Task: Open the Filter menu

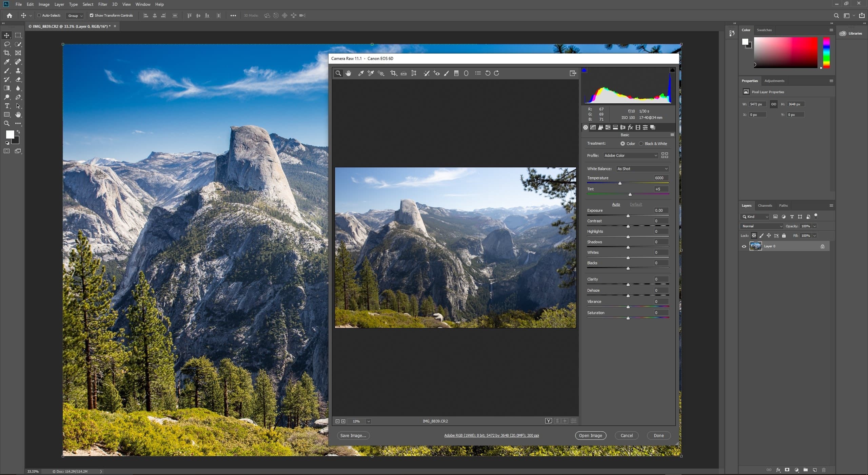Action: pos(102,4)
